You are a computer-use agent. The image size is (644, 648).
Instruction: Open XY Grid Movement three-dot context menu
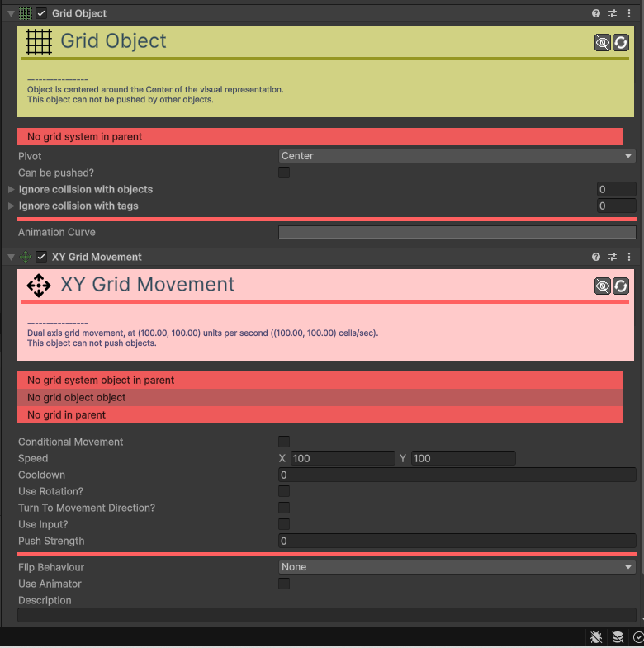coord(630,257)
